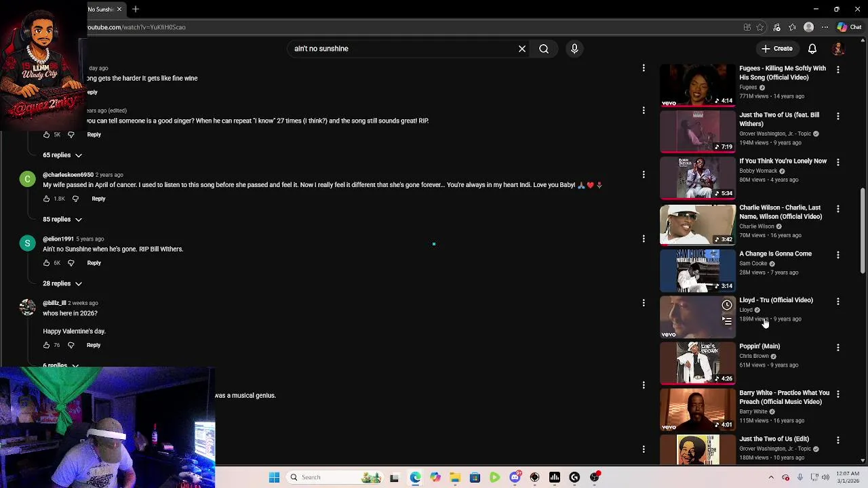
Task: Open Discord from taskbar
Action: click(x=515, y=477)
